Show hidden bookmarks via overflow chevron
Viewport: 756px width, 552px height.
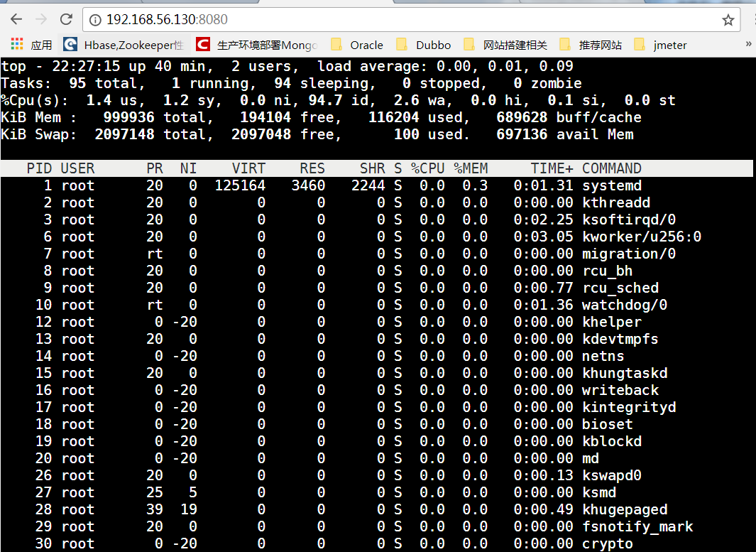click(748, 44)
